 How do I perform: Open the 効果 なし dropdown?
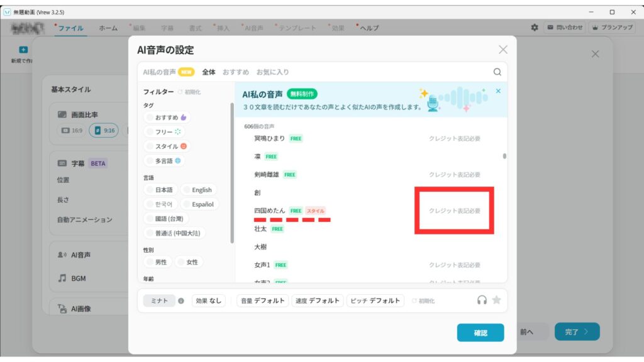click(x=209, y=301)
